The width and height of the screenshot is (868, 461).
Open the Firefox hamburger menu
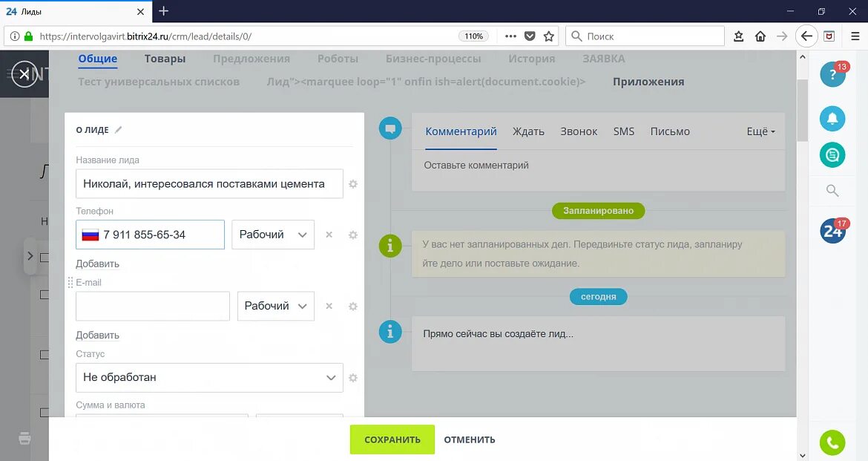855,36
